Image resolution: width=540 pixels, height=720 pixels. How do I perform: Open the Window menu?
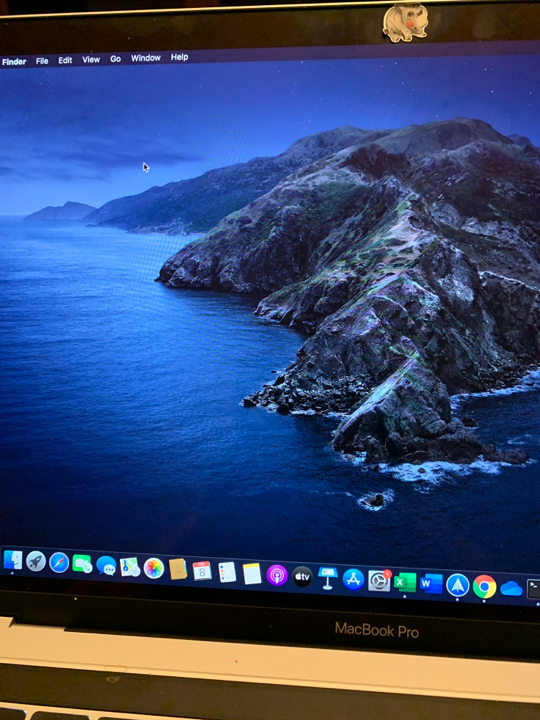[x=146, y=58]
